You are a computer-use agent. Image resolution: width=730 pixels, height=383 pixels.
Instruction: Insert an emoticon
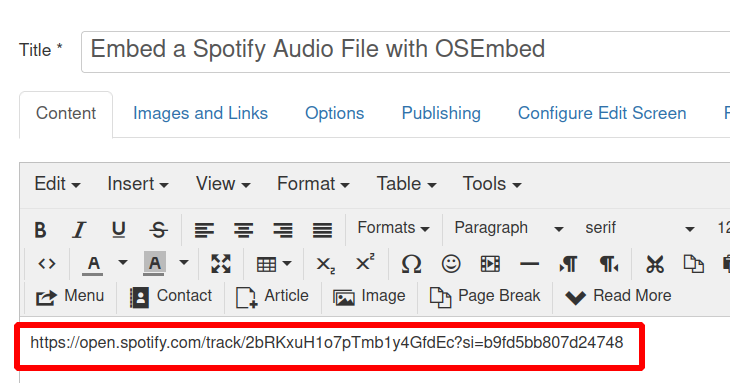451,264
